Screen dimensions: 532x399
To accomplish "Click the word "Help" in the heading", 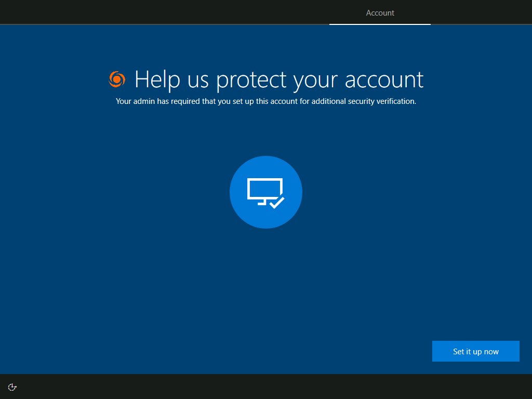I will [156, 79].
